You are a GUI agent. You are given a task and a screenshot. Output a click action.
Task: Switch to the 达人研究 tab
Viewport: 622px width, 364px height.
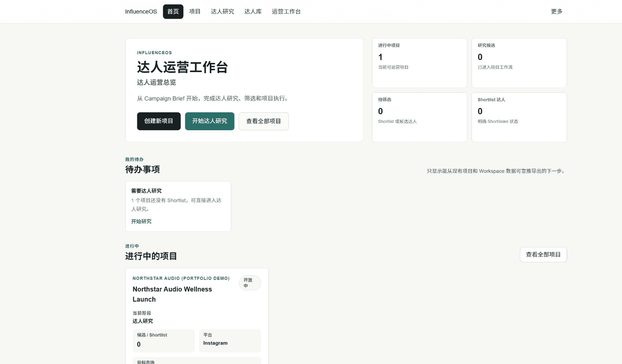coord(222,12)
